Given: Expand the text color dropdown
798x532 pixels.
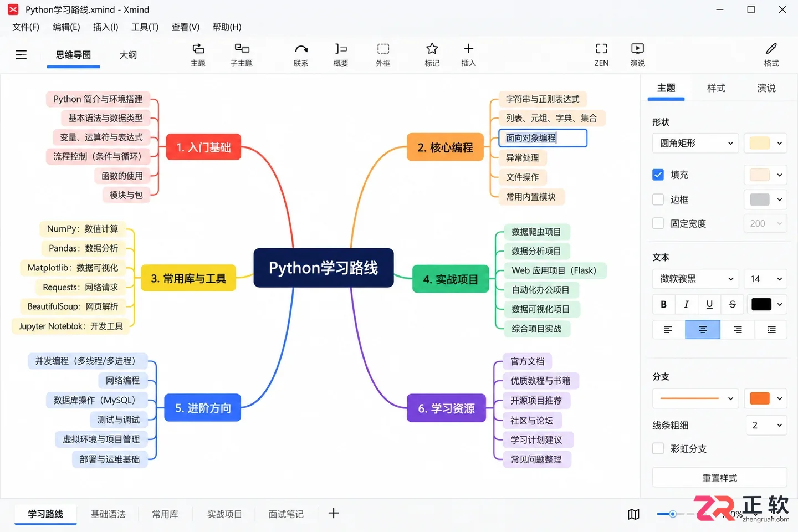Looking at the screenshot, I should (779, 304).
